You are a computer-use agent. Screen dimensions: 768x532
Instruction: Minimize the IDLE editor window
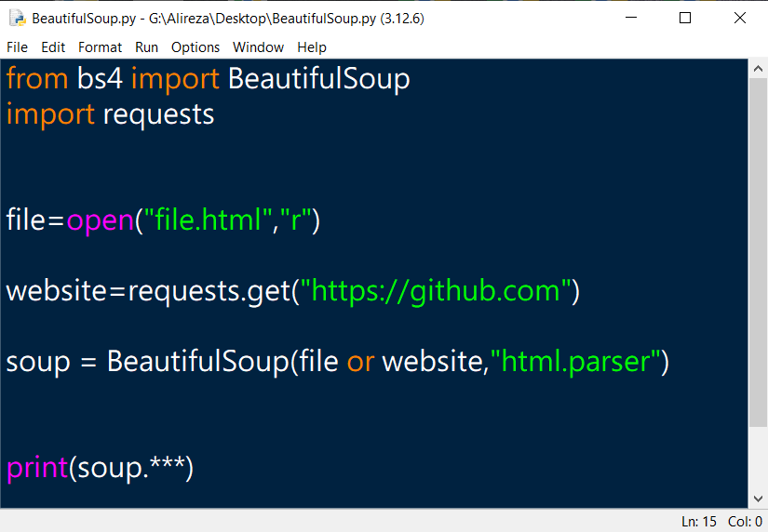coord(631,18)
